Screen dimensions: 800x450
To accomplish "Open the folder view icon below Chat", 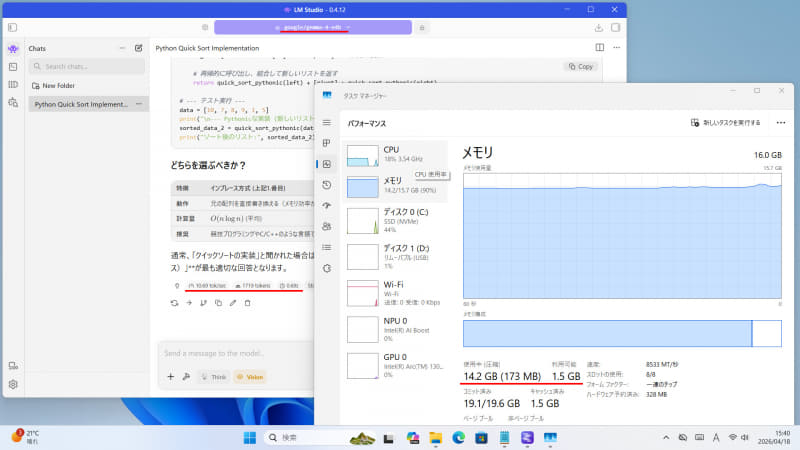I will [13, 67].
